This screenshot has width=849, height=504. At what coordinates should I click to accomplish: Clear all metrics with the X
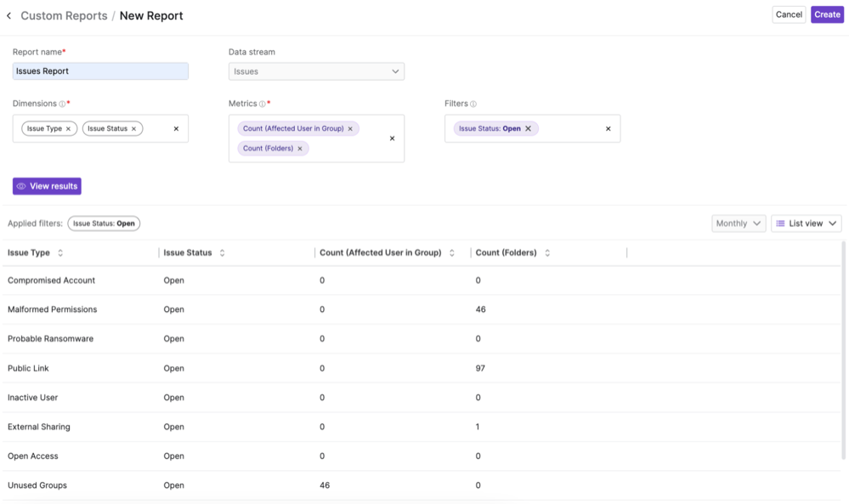click(392, 139)
